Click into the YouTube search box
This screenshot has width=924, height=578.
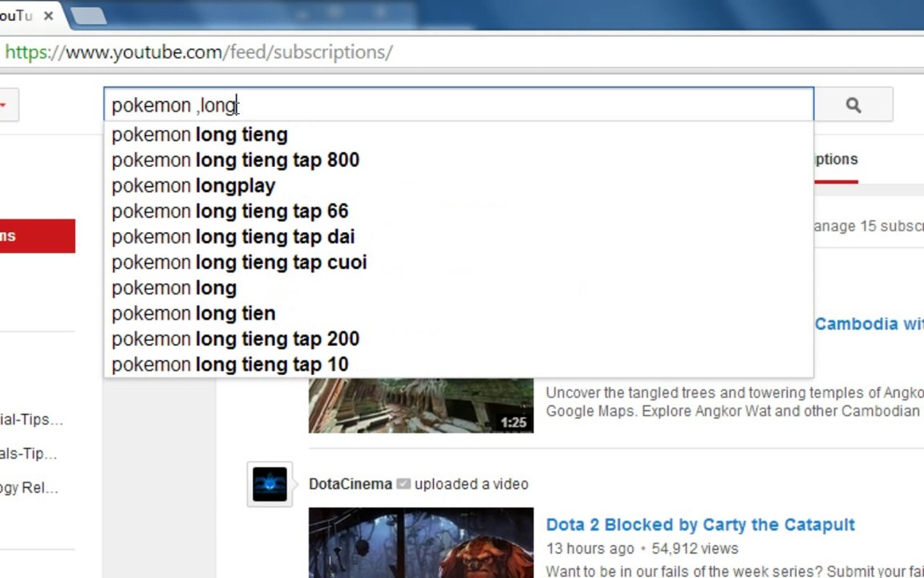459,105
